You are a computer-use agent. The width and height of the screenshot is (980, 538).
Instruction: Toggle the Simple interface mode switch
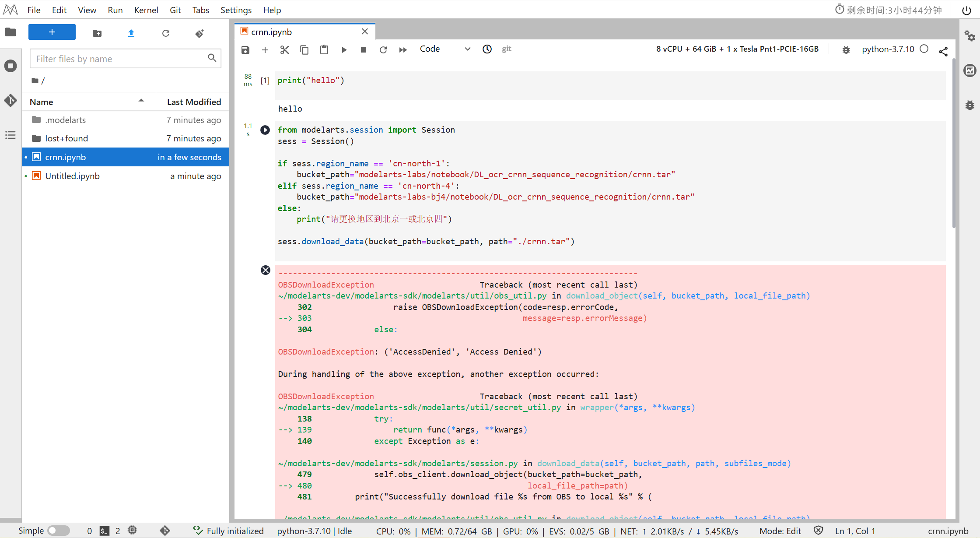coord(59,531)
